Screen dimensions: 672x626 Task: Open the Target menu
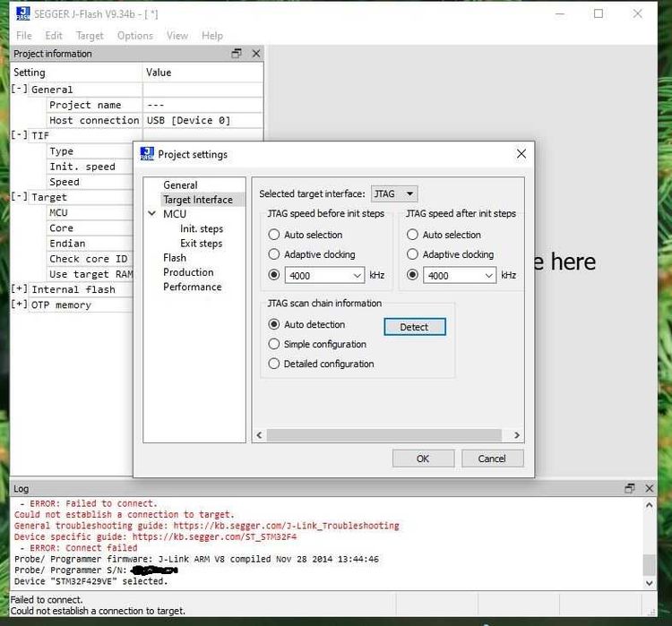point(90,36)
